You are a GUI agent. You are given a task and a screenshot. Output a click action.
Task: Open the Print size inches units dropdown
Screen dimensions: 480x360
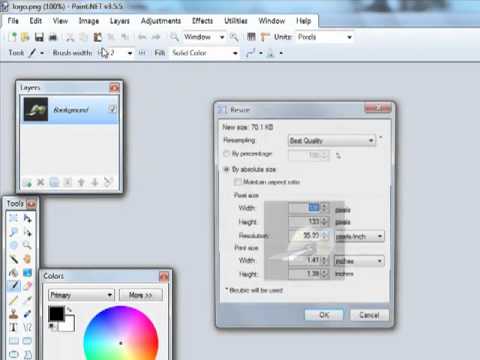(359, 261)
